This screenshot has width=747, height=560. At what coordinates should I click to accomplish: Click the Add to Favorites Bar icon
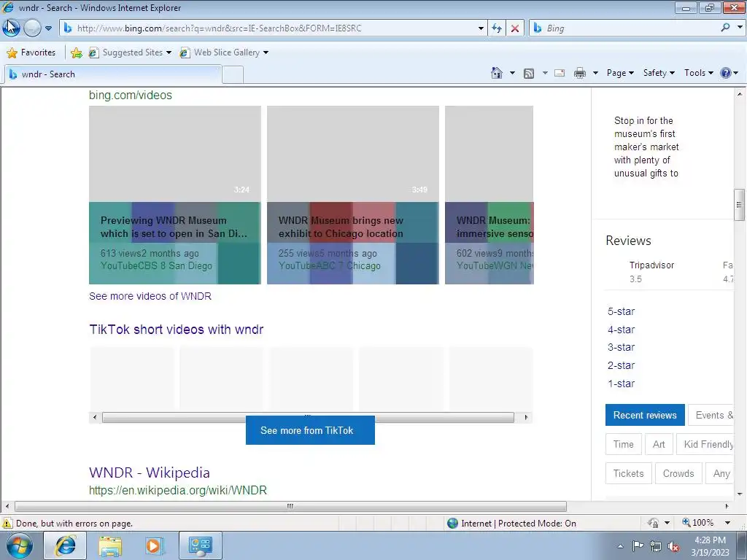click(76, 52)
